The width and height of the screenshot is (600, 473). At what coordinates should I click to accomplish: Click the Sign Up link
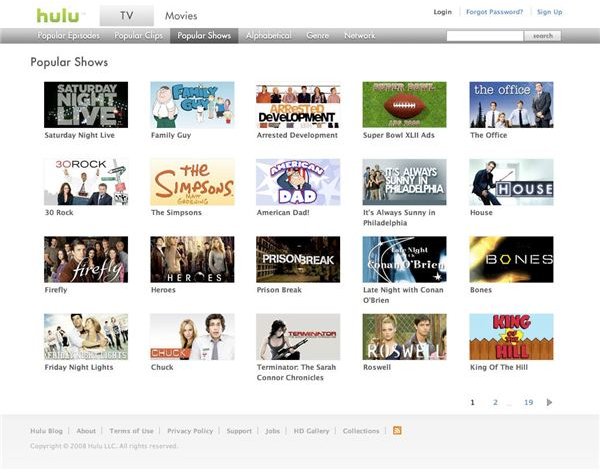[x=549, y=12]
